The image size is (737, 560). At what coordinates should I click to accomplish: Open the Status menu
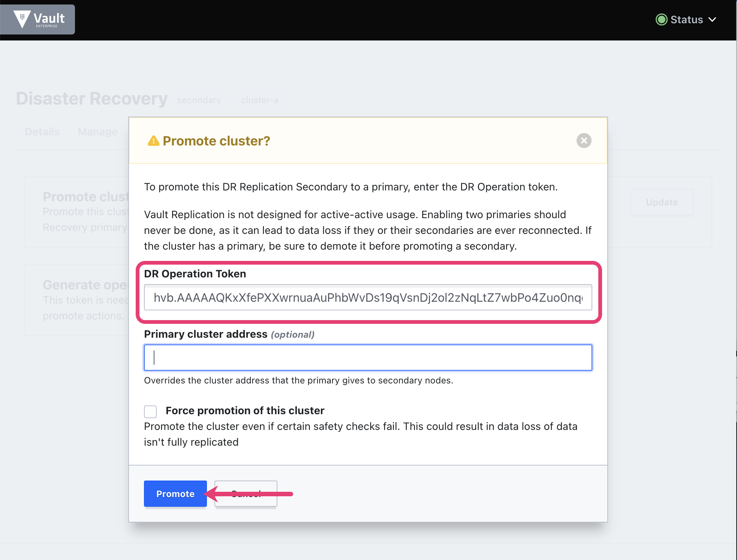click(687, 19)
